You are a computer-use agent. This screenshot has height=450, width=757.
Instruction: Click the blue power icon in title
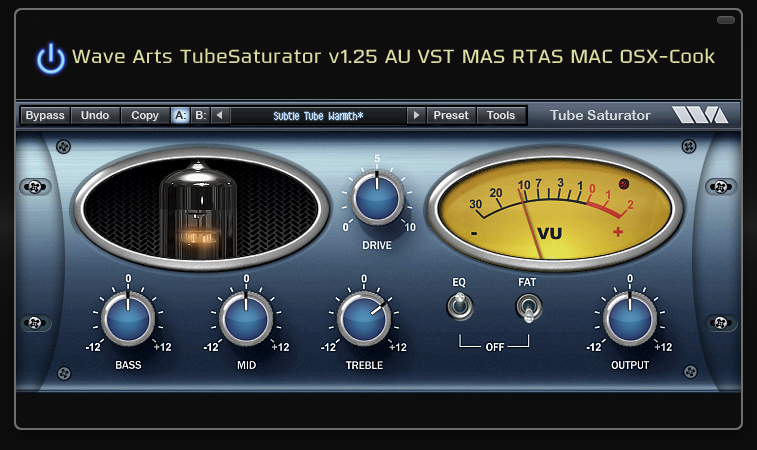coord(51,58)
